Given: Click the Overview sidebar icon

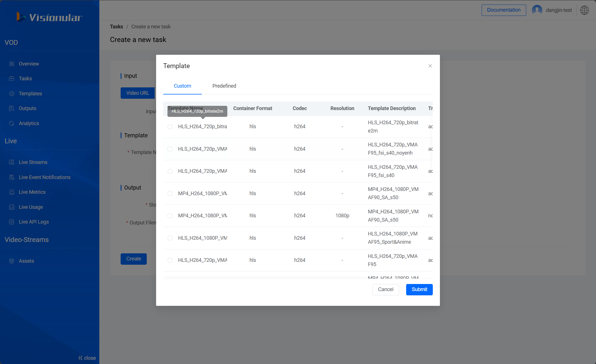Looking at the screenshot, I should [x=12, y=64].
